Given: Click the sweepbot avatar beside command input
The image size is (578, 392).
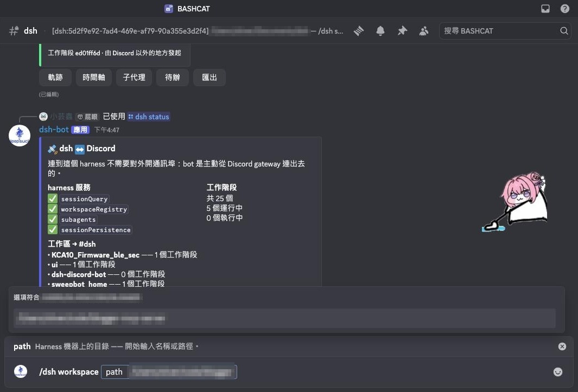Looking at the screenshot, I should 21,371.
